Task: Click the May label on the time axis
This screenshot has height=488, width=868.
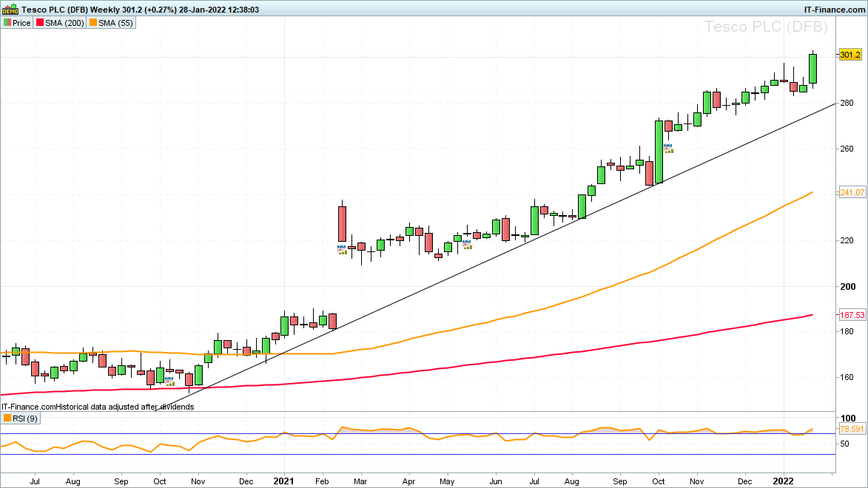Action: [447, 481]
